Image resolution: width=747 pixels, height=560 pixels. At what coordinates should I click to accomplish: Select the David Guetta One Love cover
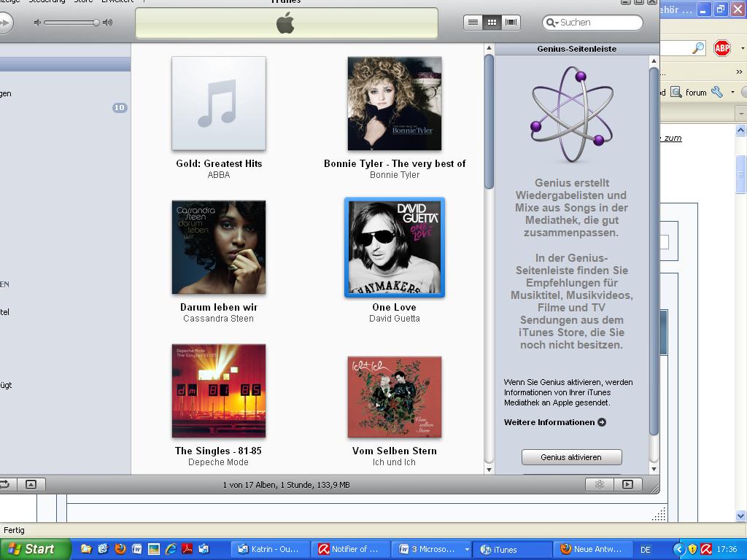(x=395, y=247)
